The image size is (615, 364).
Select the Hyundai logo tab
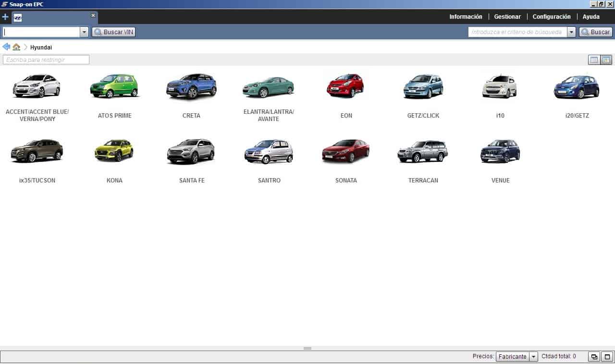(18, 18)
